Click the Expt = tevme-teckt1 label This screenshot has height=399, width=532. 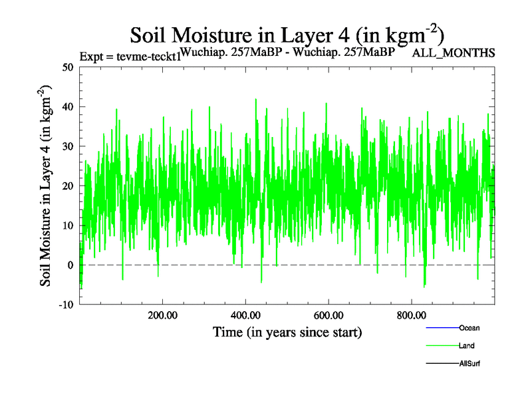click(x=130, y=56)
